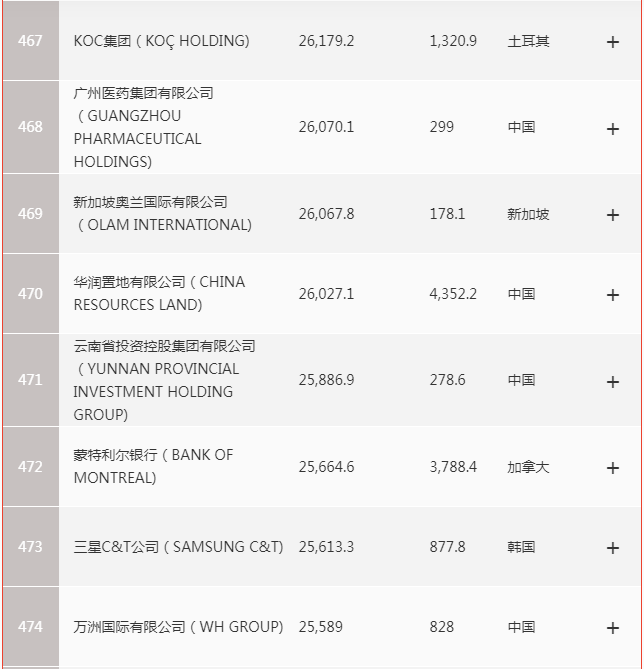This screenshot has width=644, height=669.
Task: Open KOC集团 (KOÇ HOLDING) company link
Action: pyautogui.click(x=161, y=41)
